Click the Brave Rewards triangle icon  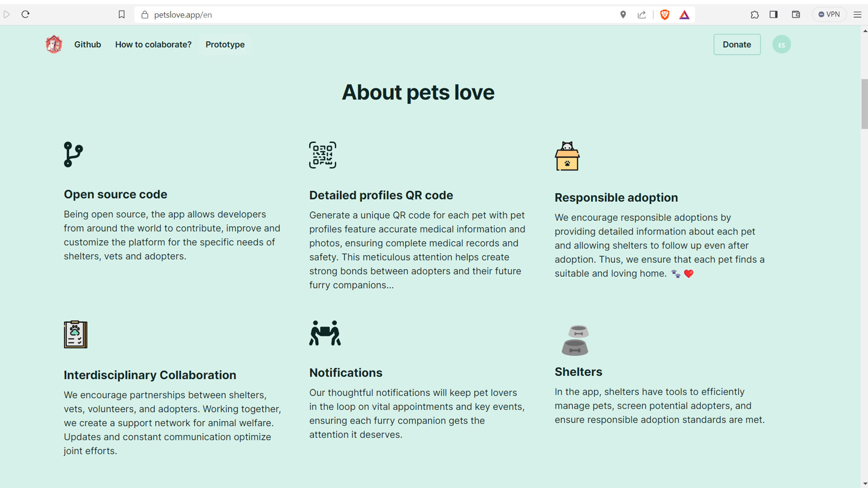(684, 15)
